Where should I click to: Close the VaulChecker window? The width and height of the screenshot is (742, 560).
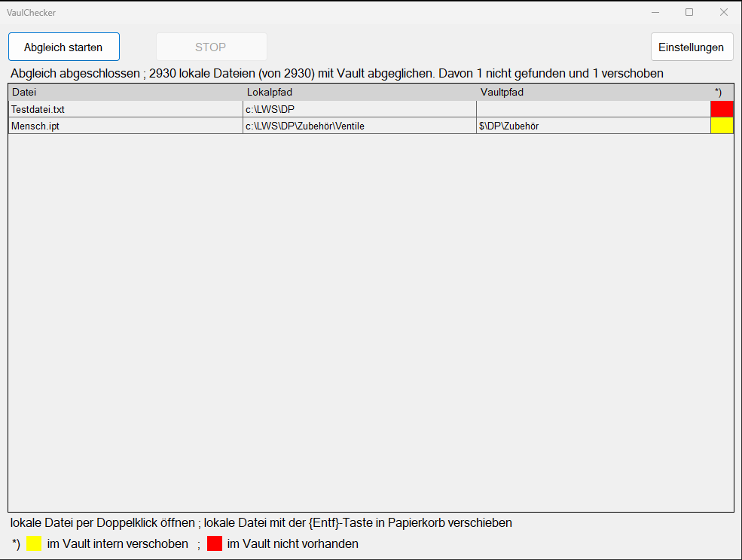tap(724, 12)
